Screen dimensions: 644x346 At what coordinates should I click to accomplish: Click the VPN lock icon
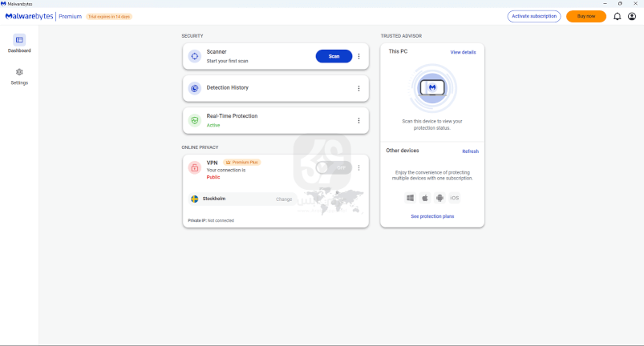(195, 167)
